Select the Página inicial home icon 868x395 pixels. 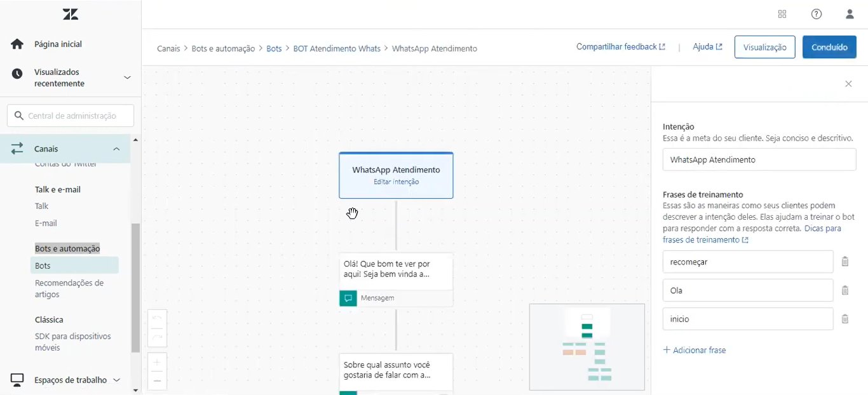17,43
